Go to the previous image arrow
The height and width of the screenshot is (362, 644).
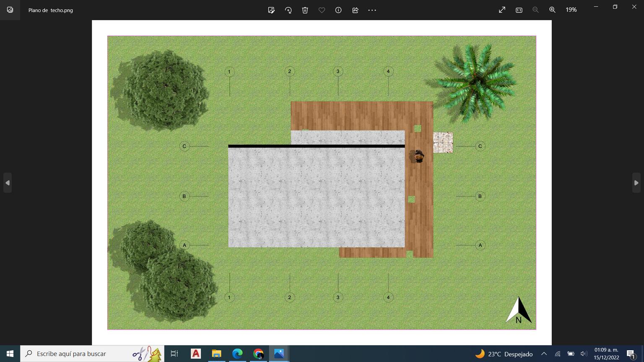click(x=8, y=183)
